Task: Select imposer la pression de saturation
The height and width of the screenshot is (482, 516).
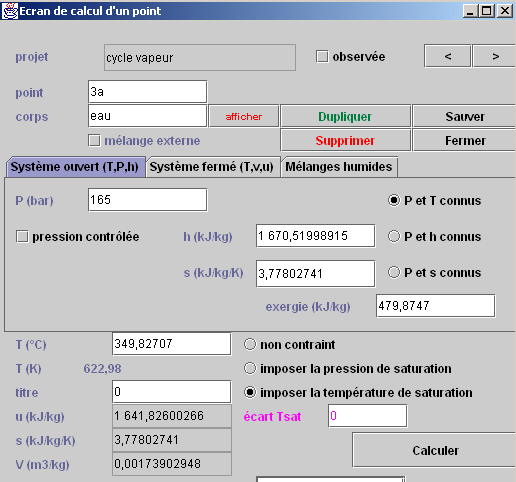Action: [250, 368]
